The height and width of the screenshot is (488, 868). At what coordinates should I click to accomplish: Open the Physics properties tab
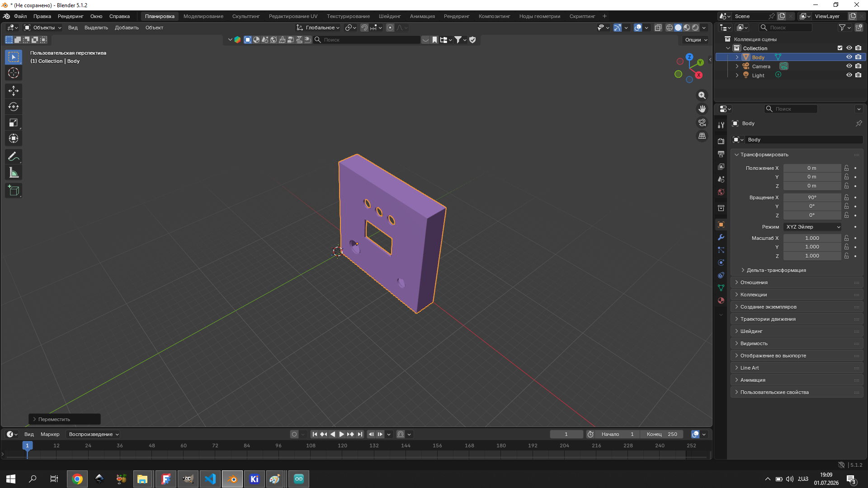tap(721, 263)
